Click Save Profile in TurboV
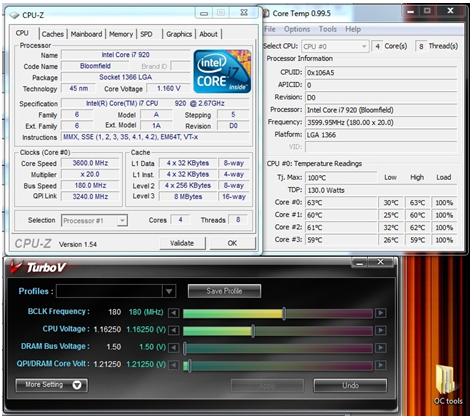Image resolution: width=474 pixels, height=420 pixels. click(x=224, y=291)
